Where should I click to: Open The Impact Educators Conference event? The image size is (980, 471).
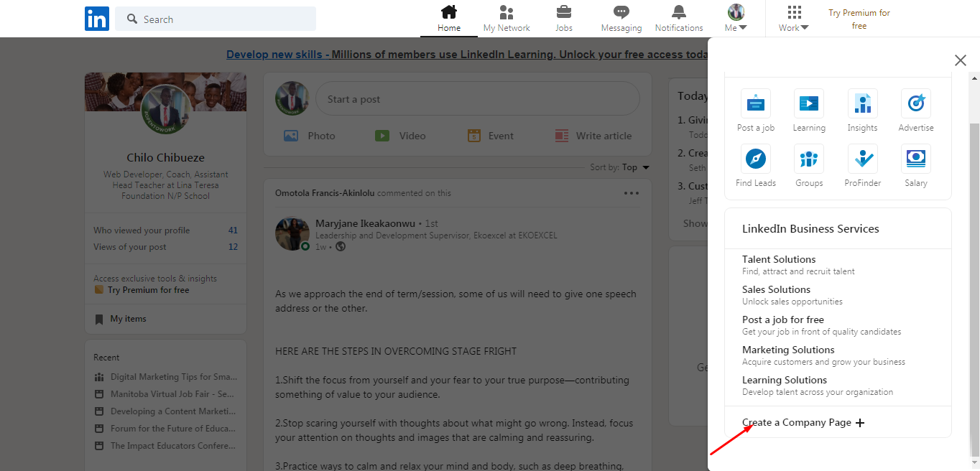point(165,446)
